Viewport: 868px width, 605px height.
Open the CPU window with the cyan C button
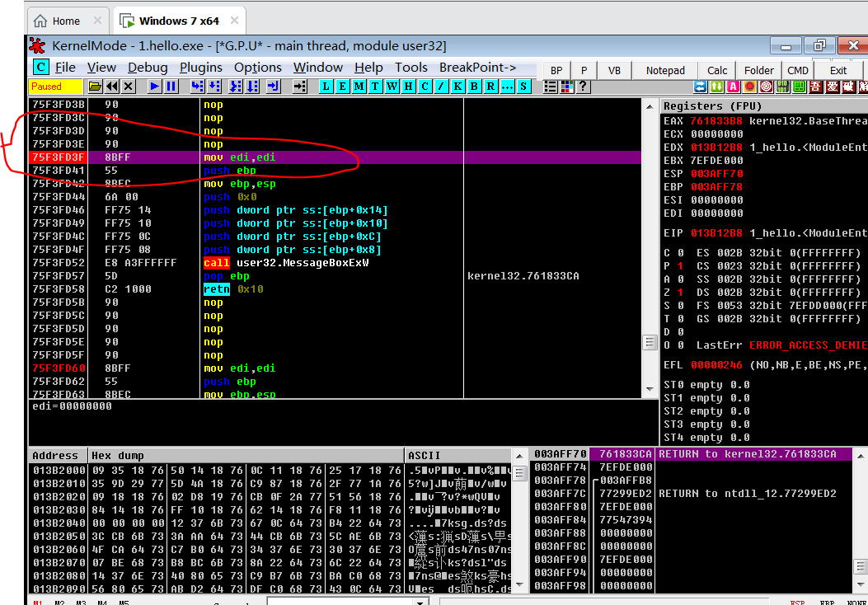point(425,87)
